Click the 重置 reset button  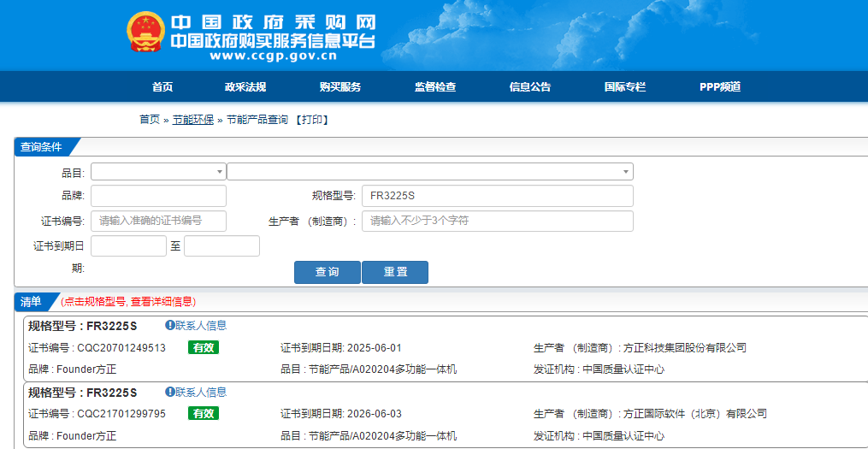point(395,272)
